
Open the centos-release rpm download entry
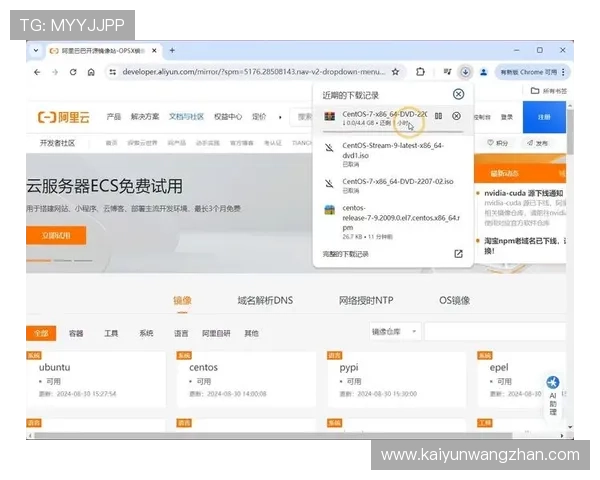pos(393,222)
